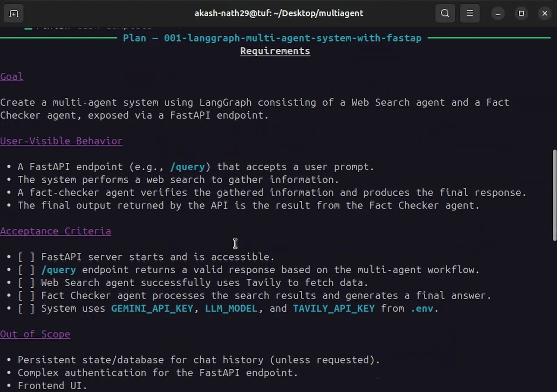The image size is (557, 392).
Task: Click the Acceptance Criteria heading
Action: pos(56,231)
